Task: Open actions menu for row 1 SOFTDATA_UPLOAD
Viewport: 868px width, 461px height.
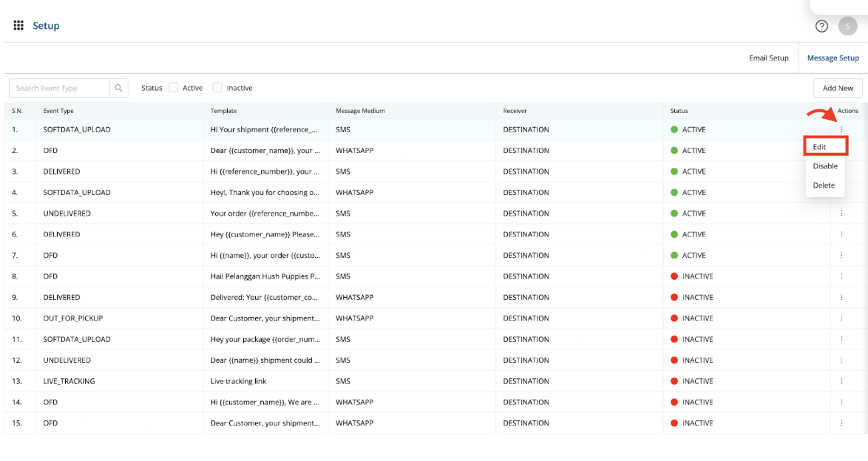Action: point(841,129)
